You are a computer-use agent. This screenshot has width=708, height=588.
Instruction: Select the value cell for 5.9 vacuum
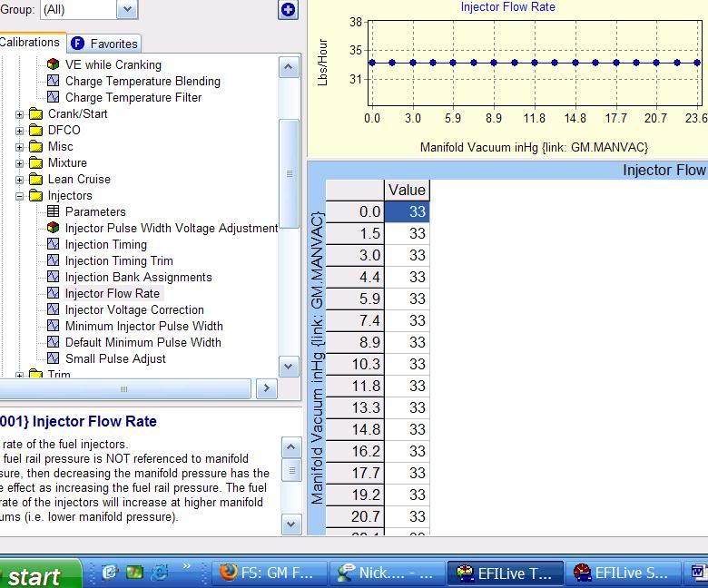point(407,299)
